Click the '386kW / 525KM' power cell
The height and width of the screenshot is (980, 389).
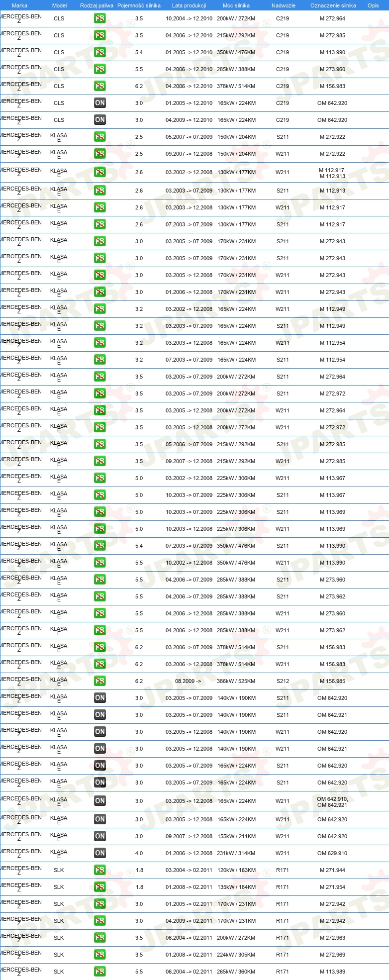point(236,681)
